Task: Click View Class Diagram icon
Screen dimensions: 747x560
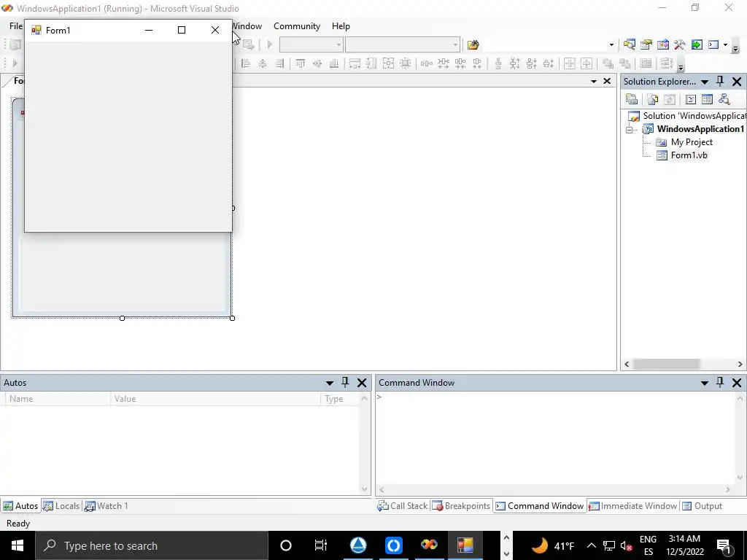Action: 724,99
